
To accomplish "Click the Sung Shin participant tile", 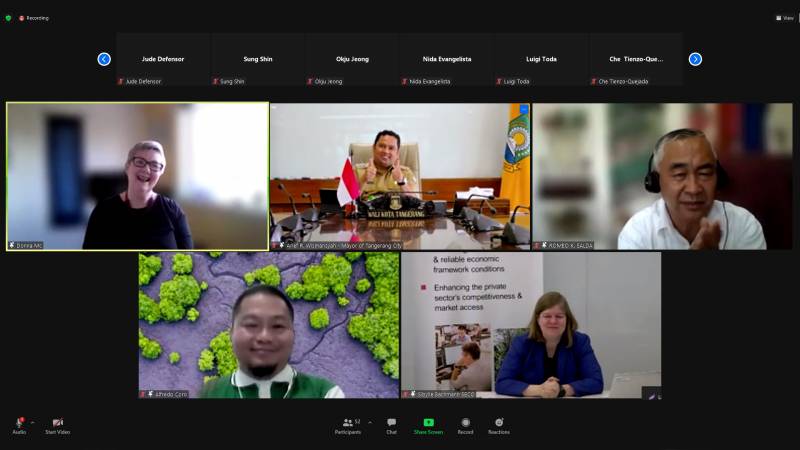I will point(258,60).
